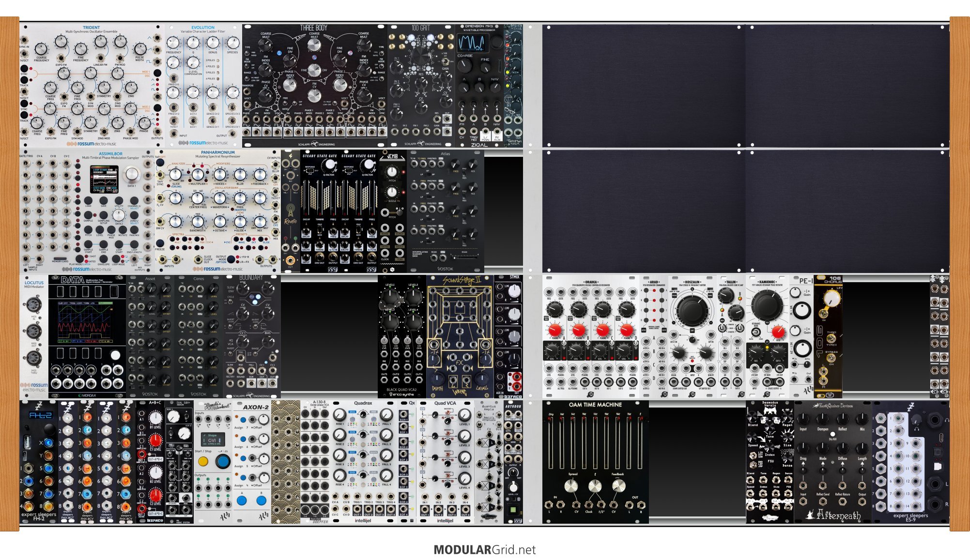Select the Autodub module
This screenshot has width=970, height=560.
(x=513, y=462)
